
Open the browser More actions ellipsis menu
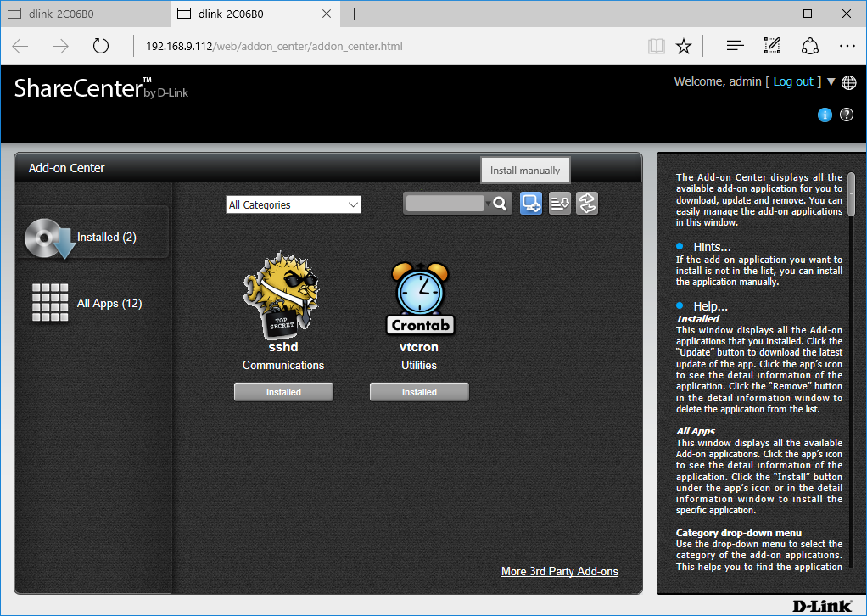pyautogui.click(x=847, y=46)
